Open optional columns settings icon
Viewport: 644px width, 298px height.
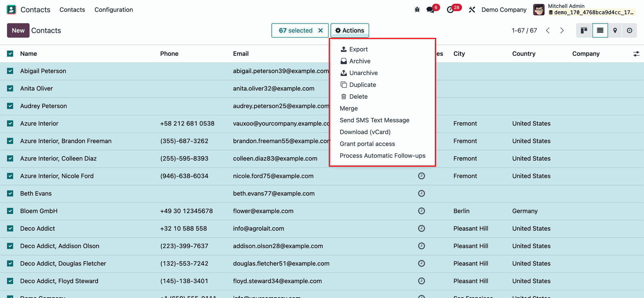tap(636, 54)
